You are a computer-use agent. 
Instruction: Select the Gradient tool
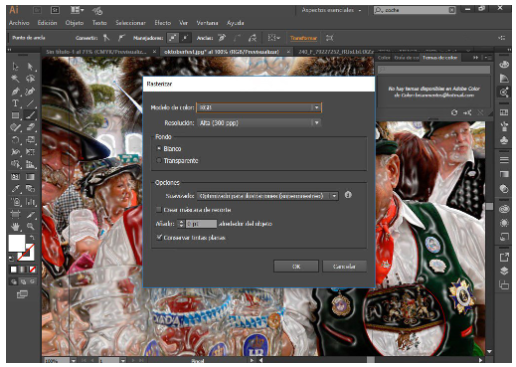click(30, 177)
